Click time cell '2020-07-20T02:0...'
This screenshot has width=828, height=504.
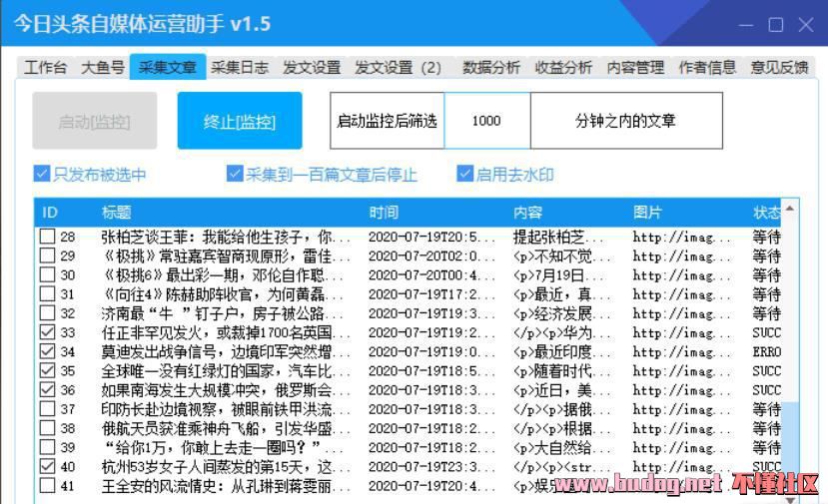431,255
